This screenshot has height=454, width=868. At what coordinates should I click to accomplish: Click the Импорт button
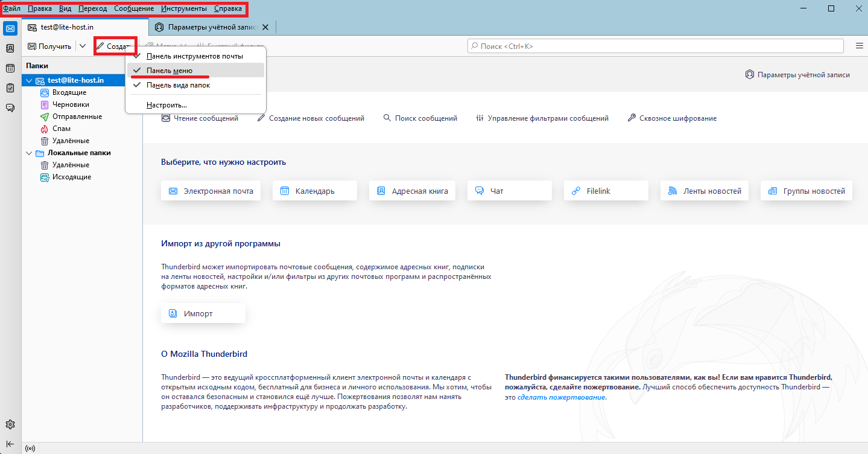203,313
